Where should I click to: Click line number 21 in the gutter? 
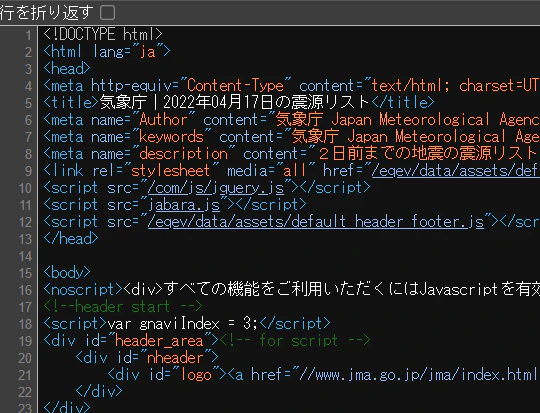tap(25, 375)
